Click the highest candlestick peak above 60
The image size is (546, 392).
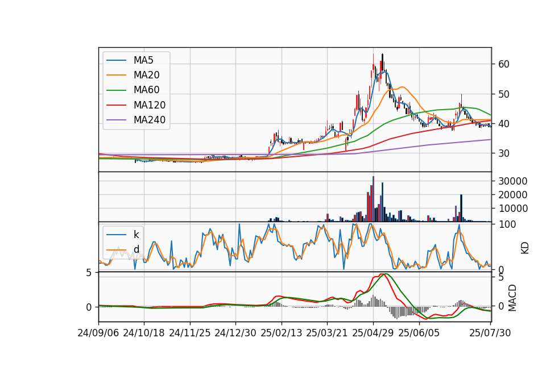tap(382, 62)
